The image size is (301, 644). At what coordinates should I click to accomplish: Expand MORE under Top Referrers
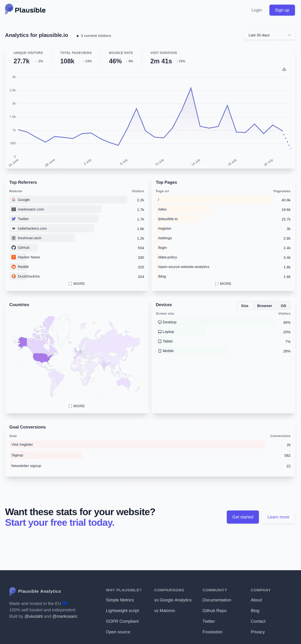77,284
